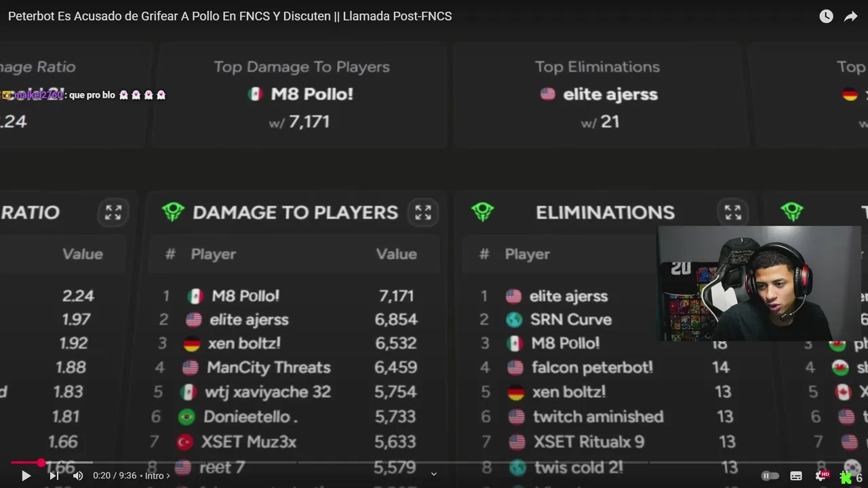
Task: Click the Share arrow icon
Action: (x=850, y=16)
